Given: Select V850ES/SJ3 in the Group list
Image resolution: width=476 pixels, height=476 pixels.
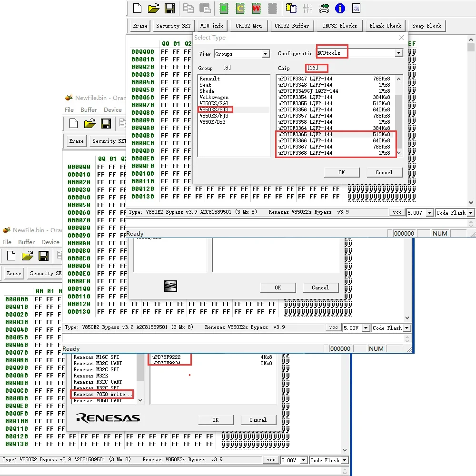Looking at the screenshot, I should pyautogui.click(x=214, y=109).
